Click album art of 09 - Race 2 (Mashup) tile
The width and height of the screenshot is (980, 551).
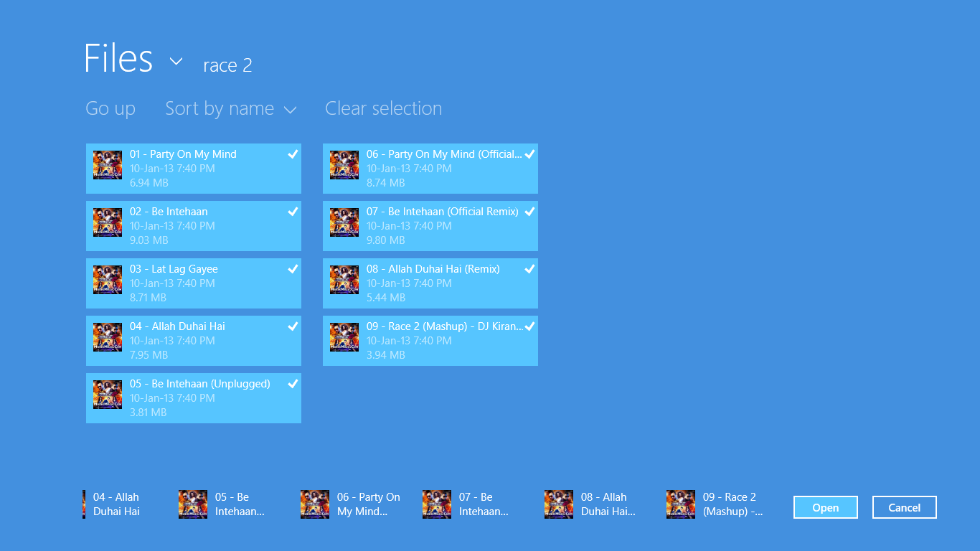pyautogui.click(x=344, y=337)
